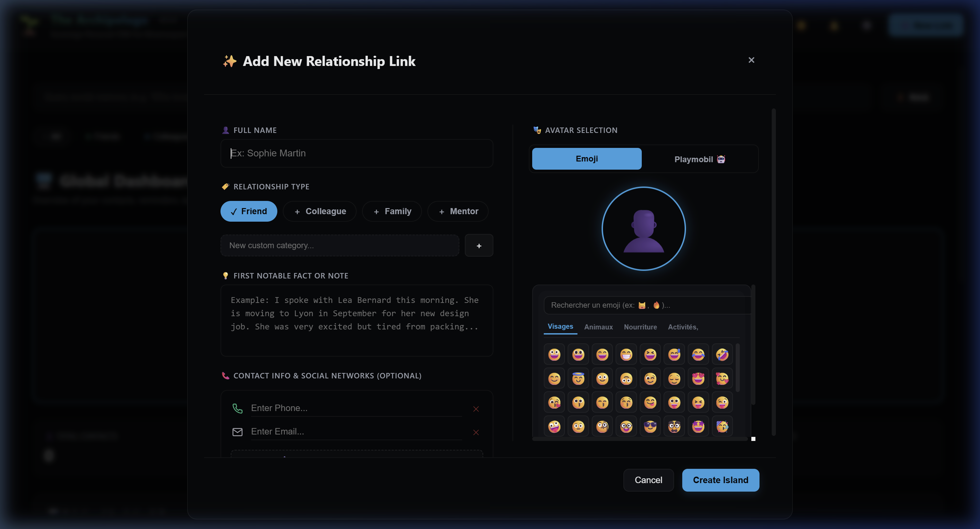980x529 pixels.
Task: Pick the squinting laughing face emoji
Action: (x=650, y=355)
